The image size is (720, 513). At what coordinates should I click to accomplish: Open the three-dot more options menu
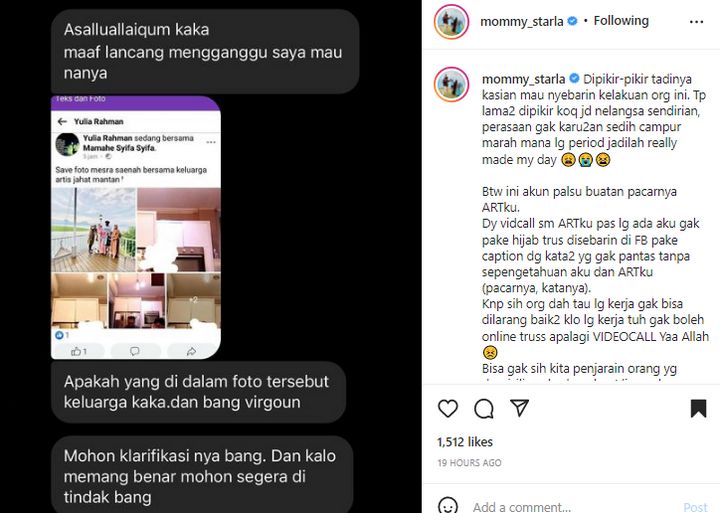pyautogui.click(x=696, y=22)
